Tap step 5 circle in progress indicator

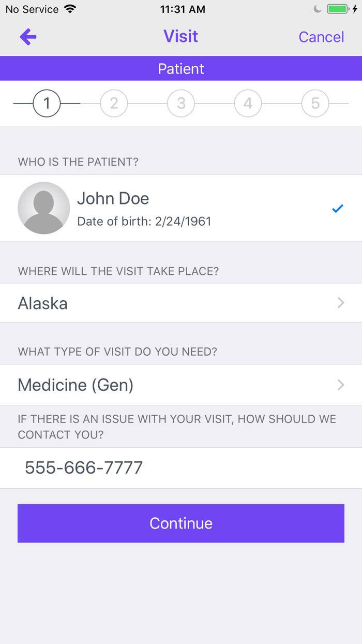(x=315, y=103)
